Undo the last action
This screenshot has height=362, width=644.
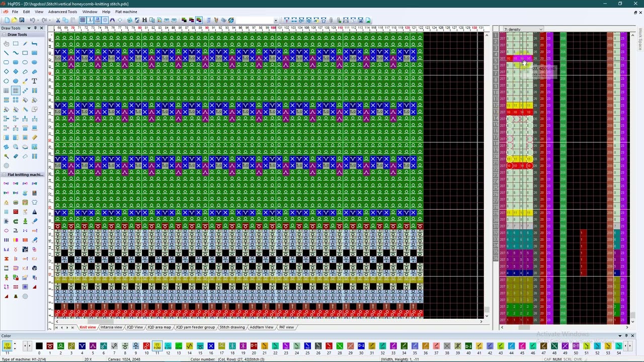tap(32, 20)
